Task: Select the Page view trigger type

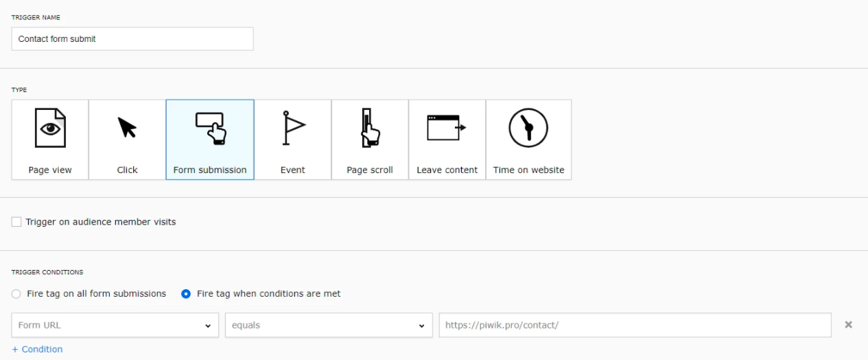Action: [x=50, y=139]
